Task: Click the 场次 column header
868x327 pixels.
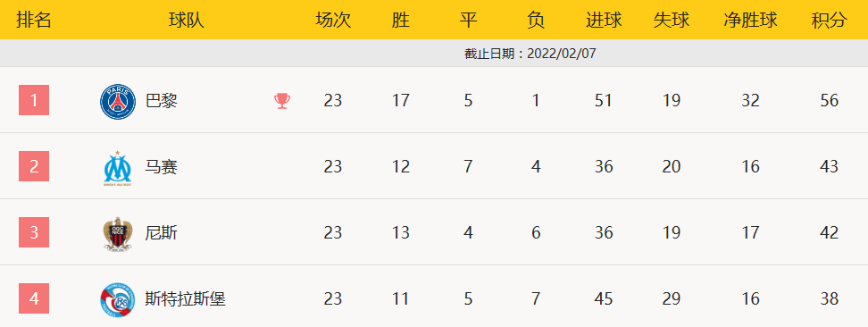Action: pos(333,21)
